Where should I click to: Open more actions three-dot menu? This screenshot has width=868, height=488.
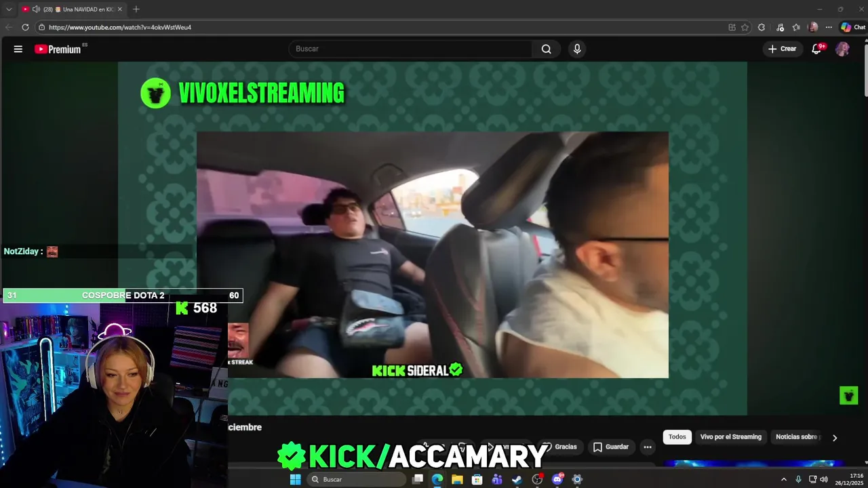click(x=648, y=447)
